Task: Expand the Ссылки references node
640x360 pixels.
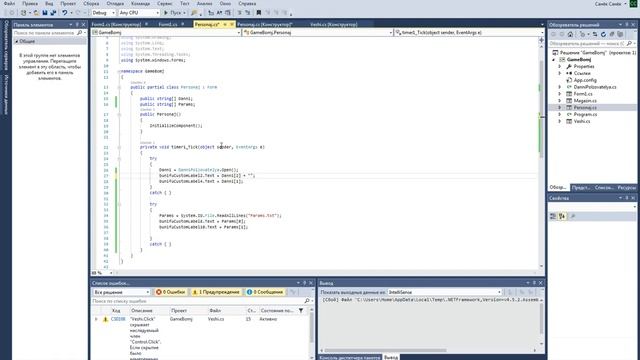Action: [560, 73]
